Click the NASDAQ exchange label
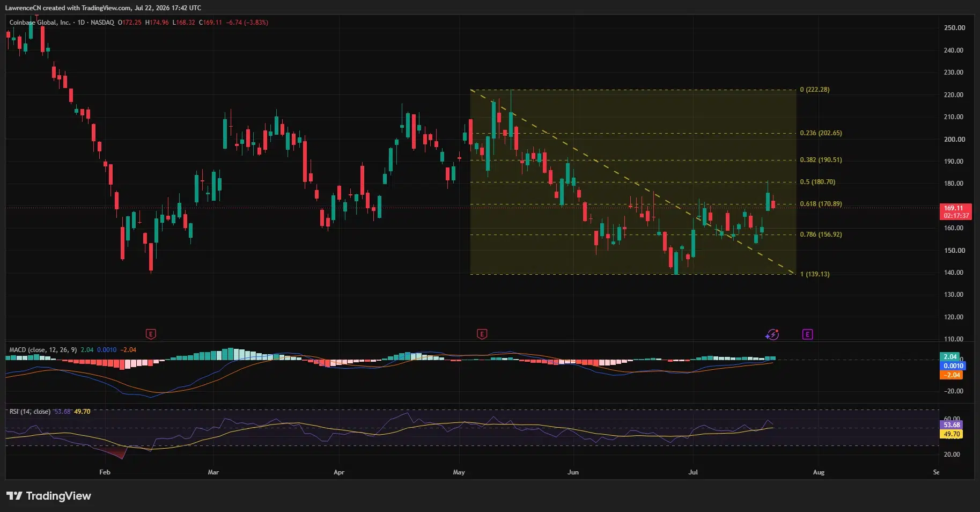The image size is (980, 512). pos(102,23)
